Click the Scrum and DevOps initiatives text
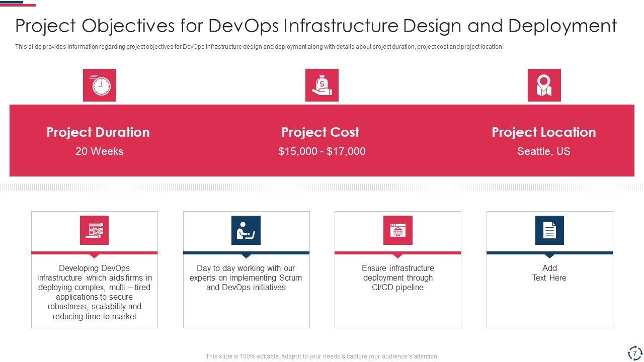 (246, 278)
